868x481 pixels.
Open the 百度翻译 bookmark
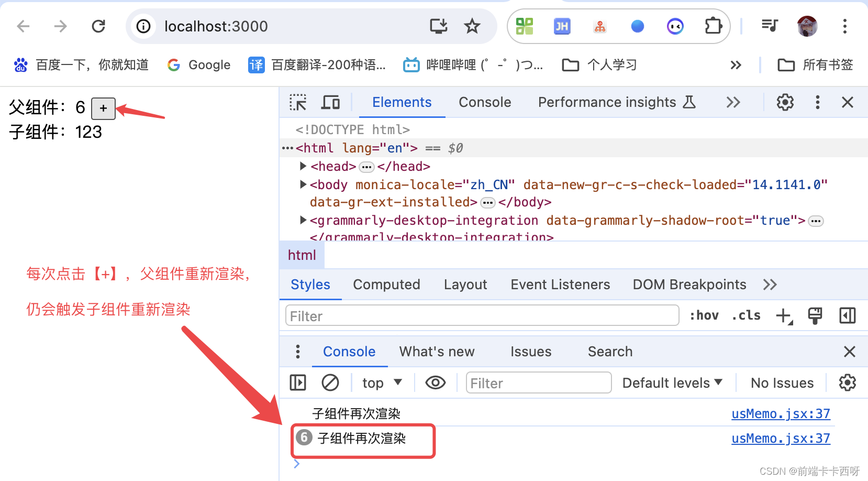point(317,65)
